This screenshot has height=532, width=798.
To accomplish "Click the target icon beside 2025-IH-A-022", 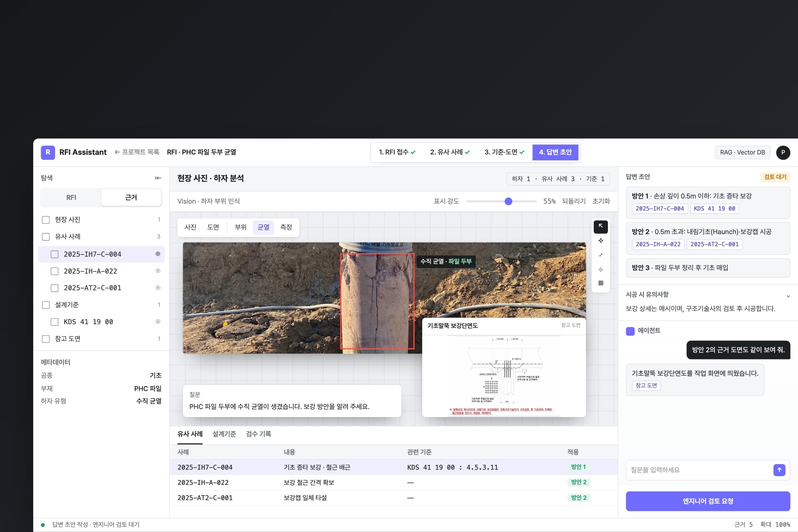I will [158, 271].
